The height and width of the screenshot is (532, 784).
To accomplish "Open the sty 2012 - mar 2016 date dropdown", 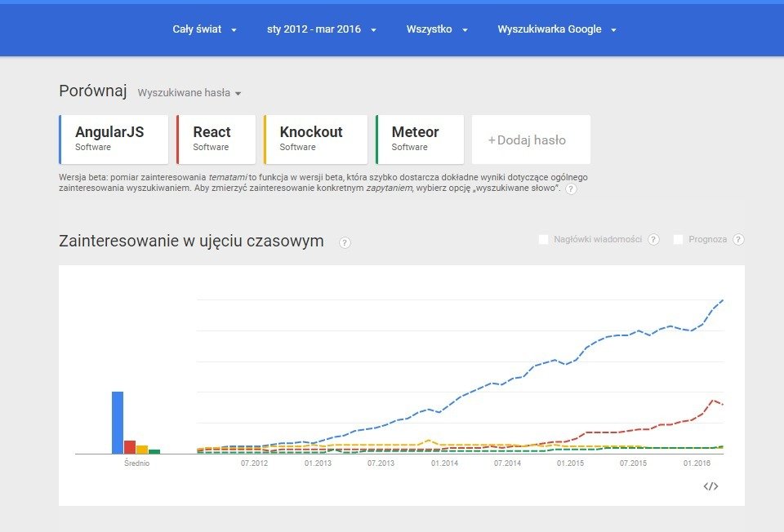I will click(322, 29).
